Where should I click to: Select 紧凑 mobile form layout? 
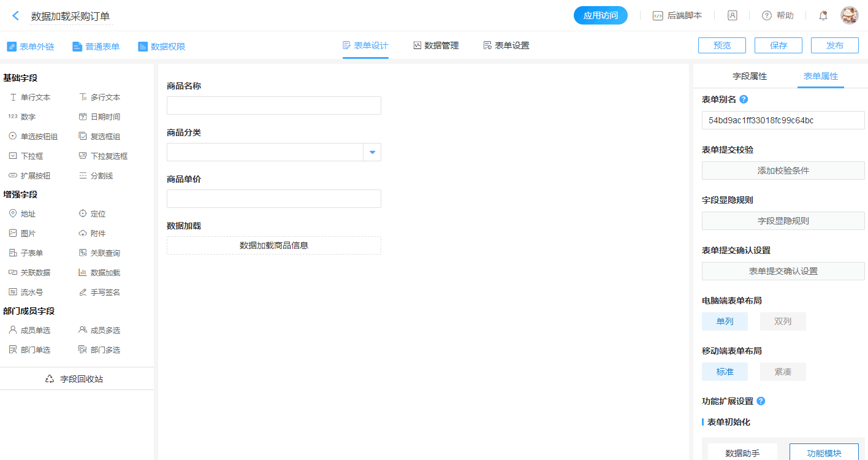783,372
